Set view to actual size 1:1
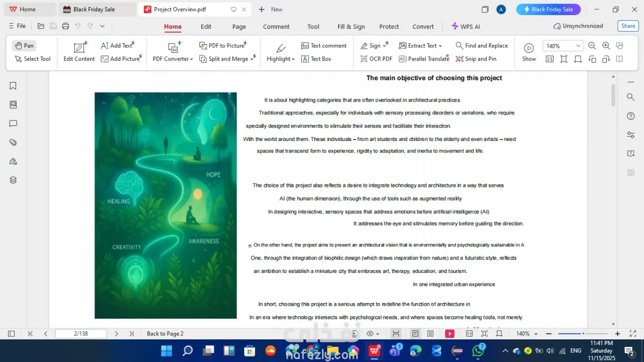 pyautogui.click(x=549, y=59)
